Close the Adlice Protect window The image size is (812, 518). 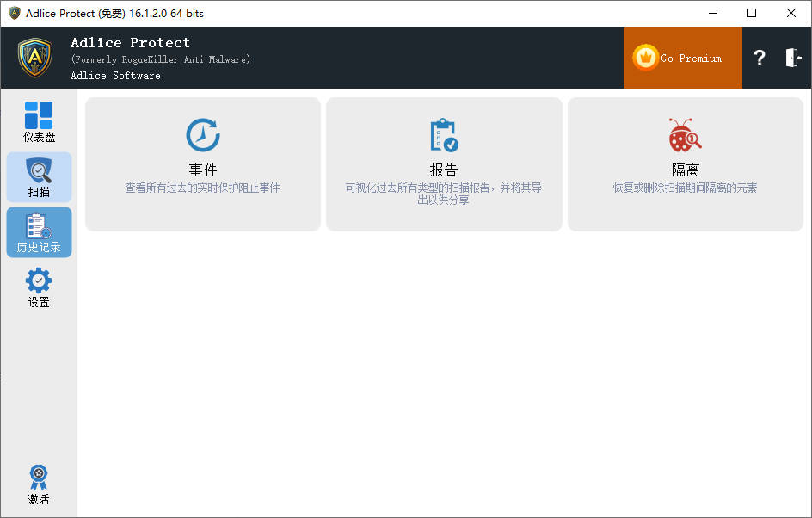pos(790,13)
